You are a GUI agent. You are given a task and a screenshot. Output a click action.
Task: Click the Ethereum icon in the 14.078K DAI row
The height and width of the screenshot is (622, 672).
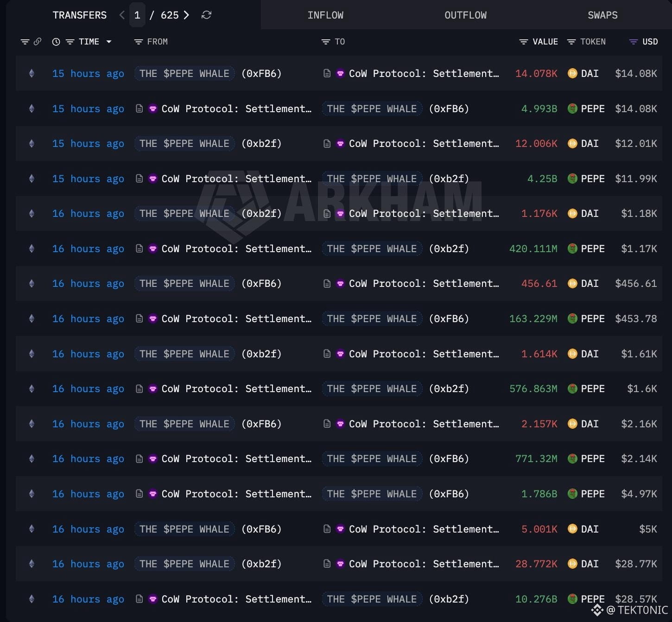pyautogui.click(x=32, y=73)
